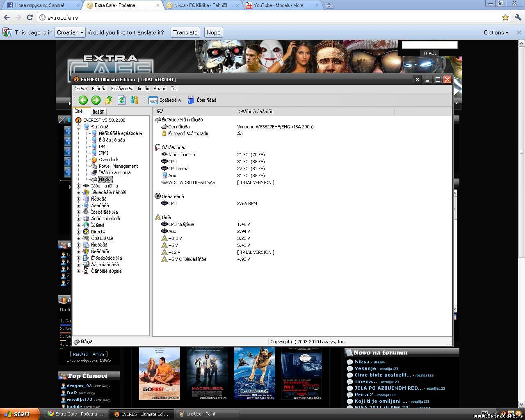Image resolution: width=525 pixels, height=420 pixels.
Task: Open the third menu in EVEREST menu bar
Action: coord(122,89)
